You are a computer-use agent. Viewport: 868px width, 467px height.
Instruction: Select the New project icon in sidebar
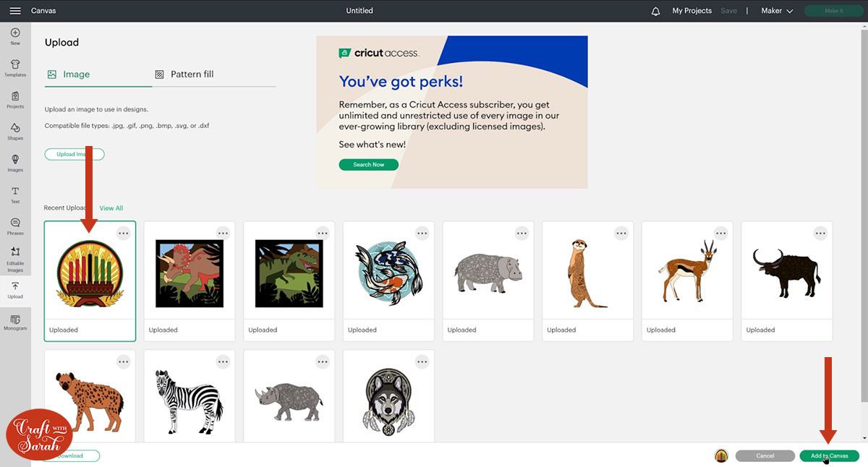coord(15,36)
